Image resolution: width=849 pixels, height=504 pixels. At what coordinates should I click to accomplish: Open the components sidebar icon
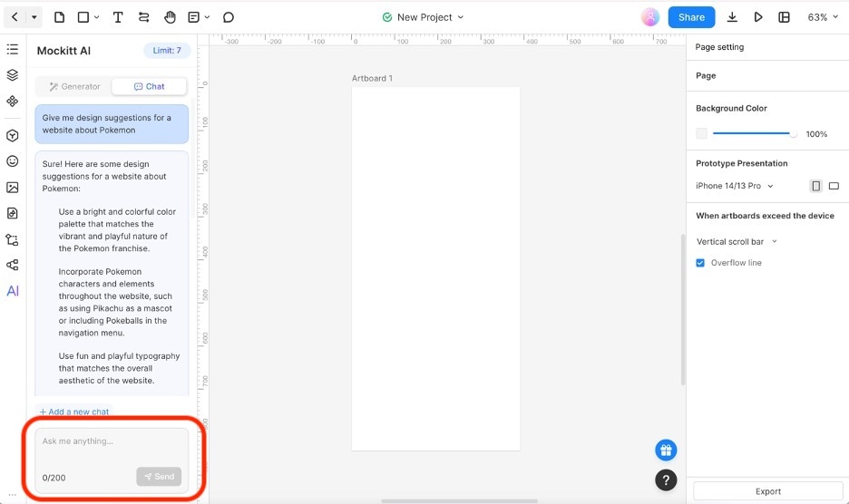pos(13,102)
